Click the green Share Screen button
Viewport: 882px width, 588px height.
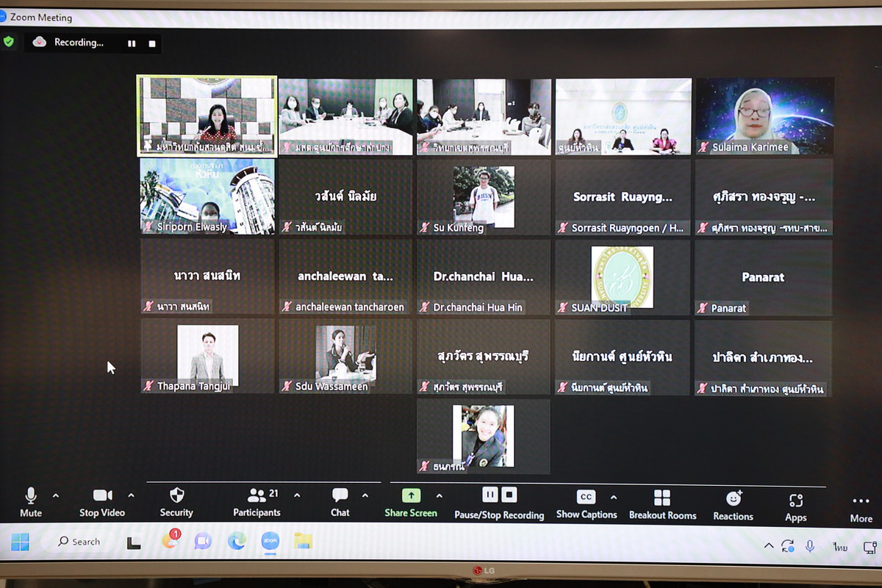click(411, 503)
